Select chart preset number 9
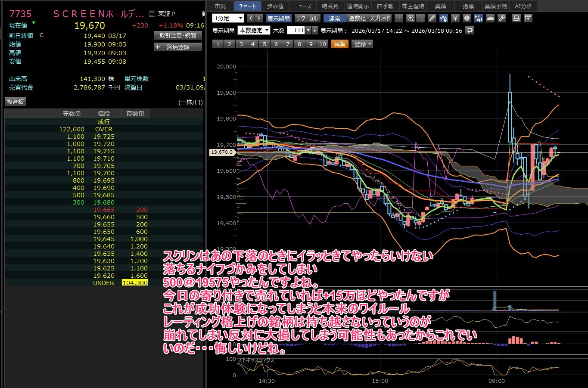The height and width of the screenshot is (388, 588). [311, 44]
